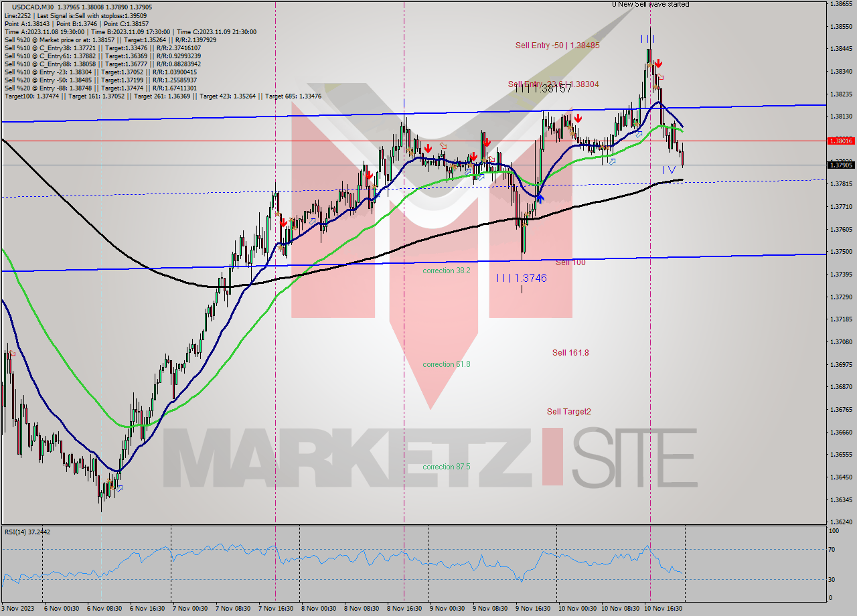Select the 'I I I 1.38157' wave label
This screenshot has width=857, height=616.
pos(544,88)
